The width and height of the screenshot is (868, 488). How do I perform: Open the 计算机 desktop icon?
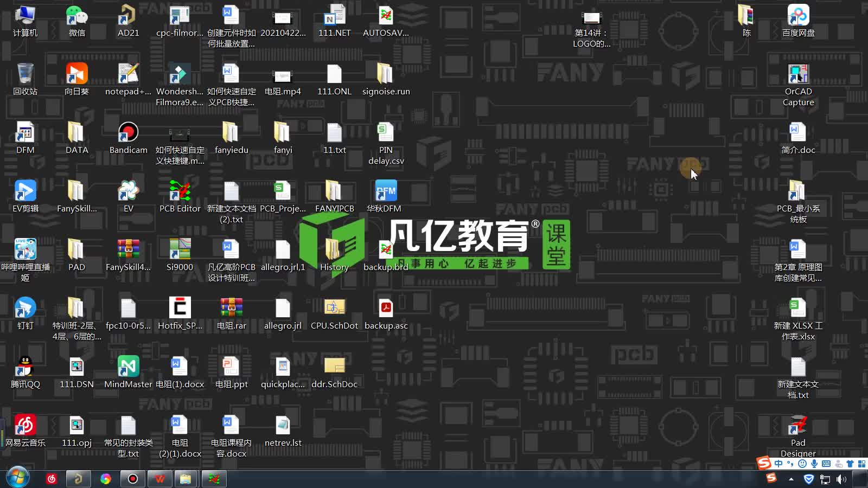click(x=25, y=21)
